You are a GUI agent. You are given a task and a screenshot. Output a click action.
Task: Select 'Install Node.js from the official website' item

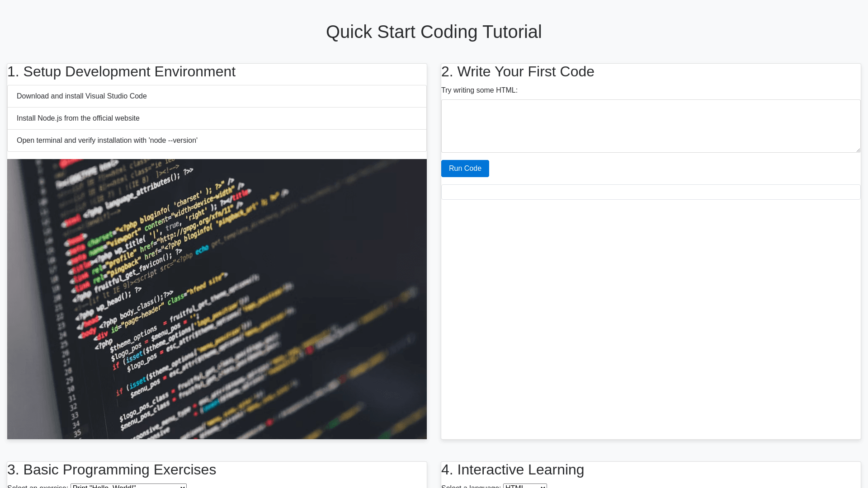point(78,118)
